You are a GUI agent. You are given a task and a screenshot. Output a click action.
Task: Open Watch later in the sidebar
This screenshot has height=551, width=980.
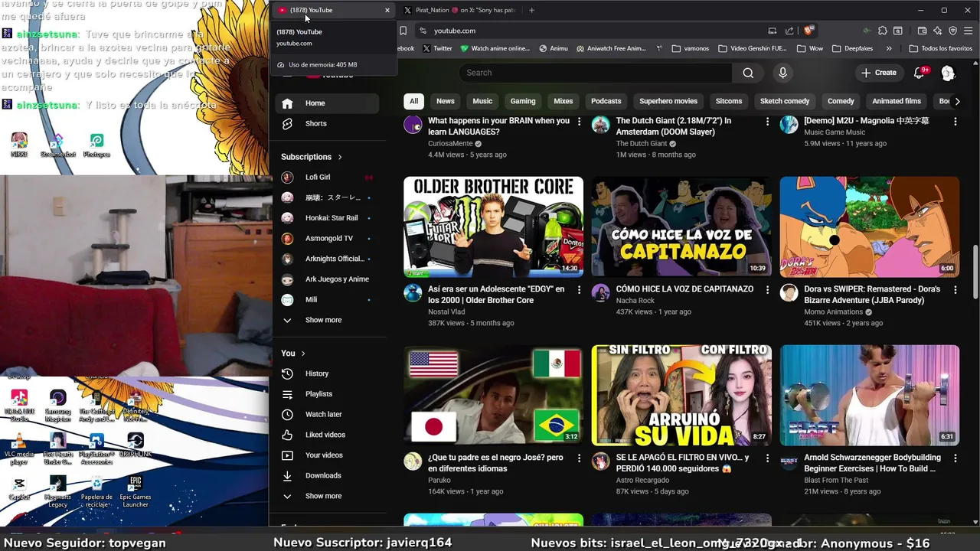point(326,414)
